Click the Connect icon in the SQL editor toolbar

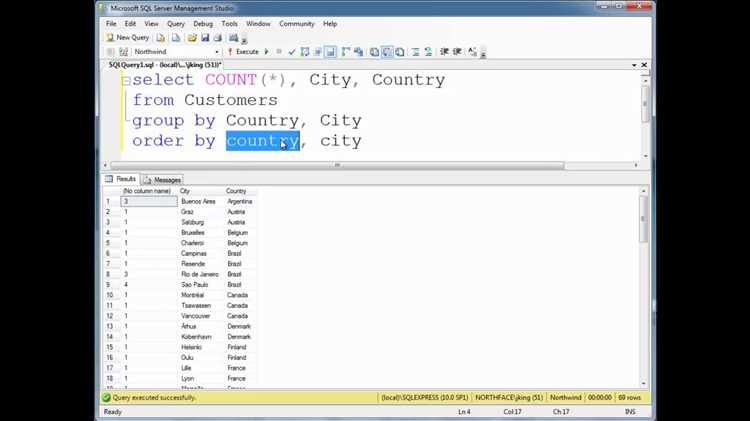coord(110,52)
